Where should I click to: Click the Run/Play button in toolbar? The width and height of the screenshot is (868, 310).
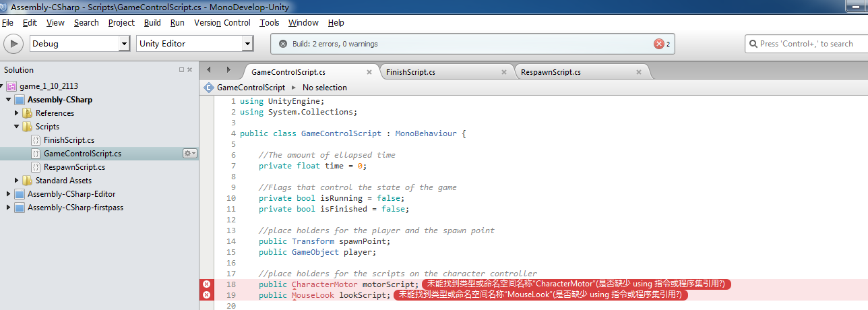point(13,44)
